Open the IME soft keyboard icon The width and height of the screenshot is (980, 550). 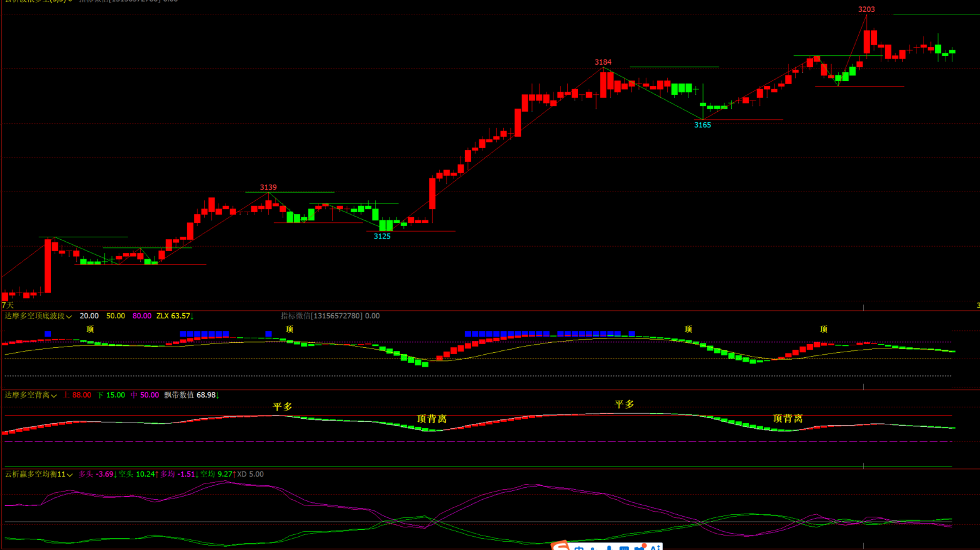pos(624,548)
